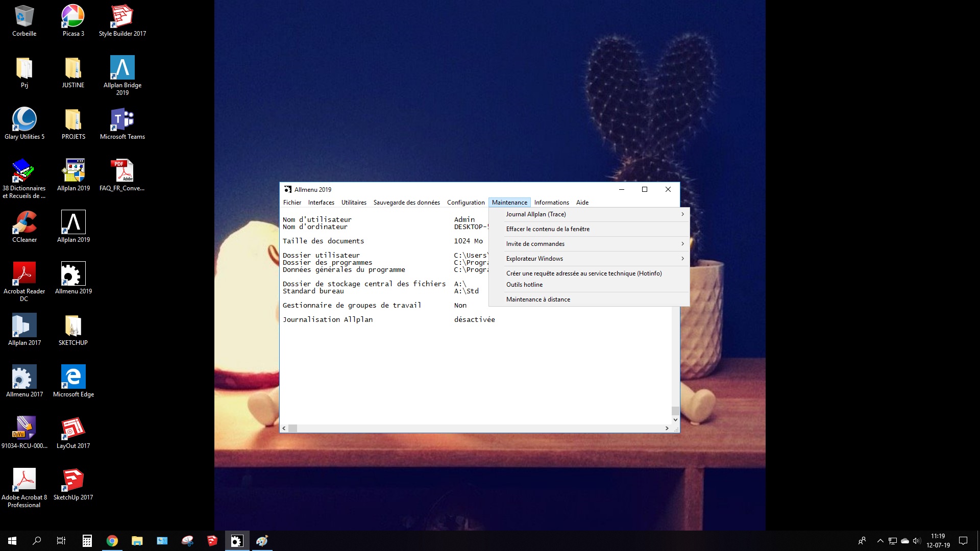The width and height of the screenshot is (980, 551).
Task: Select Allmenu 2017 desktop shortcut
Action: (24, 382)
